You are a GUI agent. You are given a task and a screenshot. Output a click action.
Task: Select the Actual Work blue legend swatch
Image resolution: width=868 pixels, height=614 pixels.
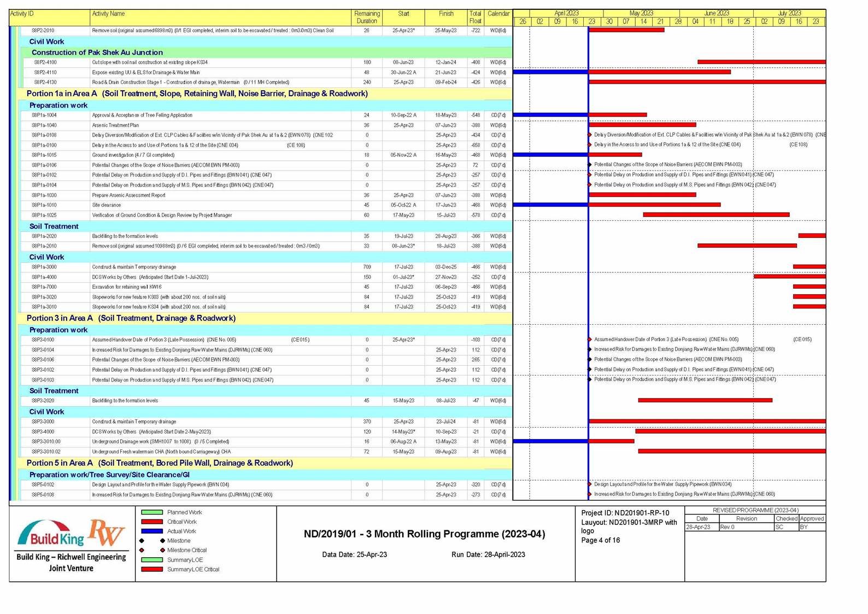[152, 531]
